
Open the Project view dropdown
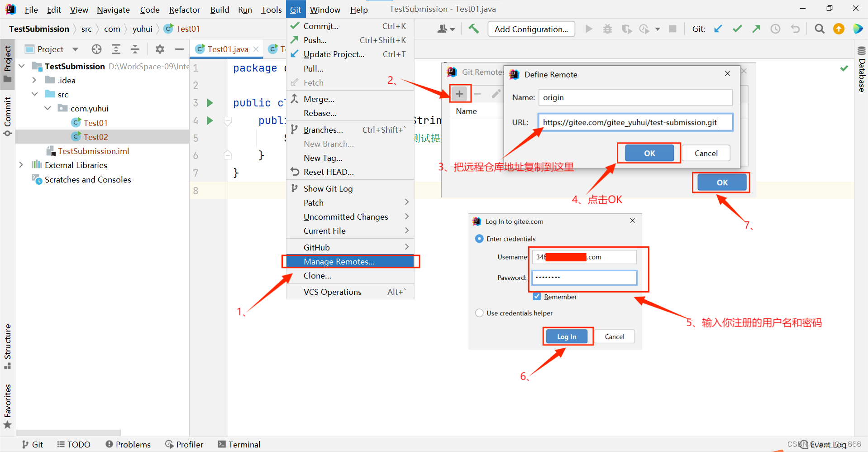click(75, 49)
